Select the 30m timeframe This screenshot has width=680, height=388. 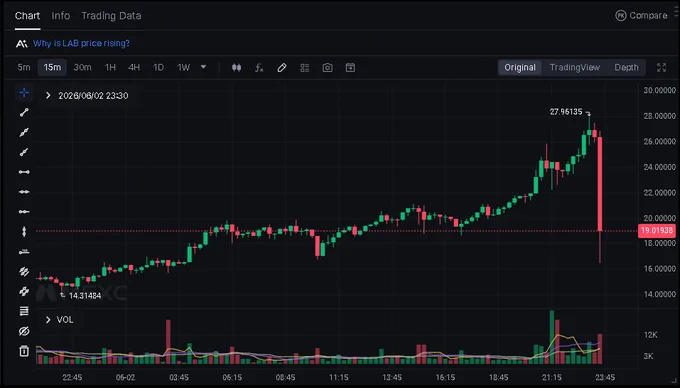pos(82,68)
